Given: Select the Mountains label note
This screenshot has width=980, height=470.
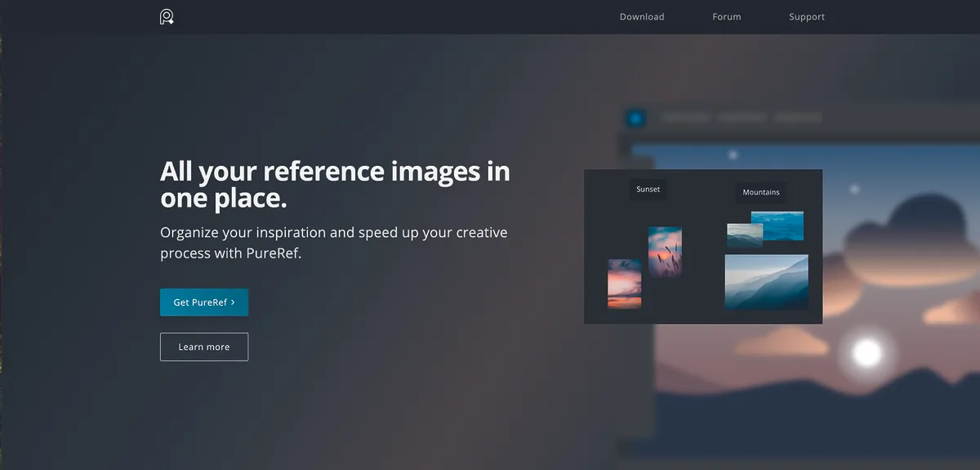Looking at the screenshot, I should click(761, 192).
